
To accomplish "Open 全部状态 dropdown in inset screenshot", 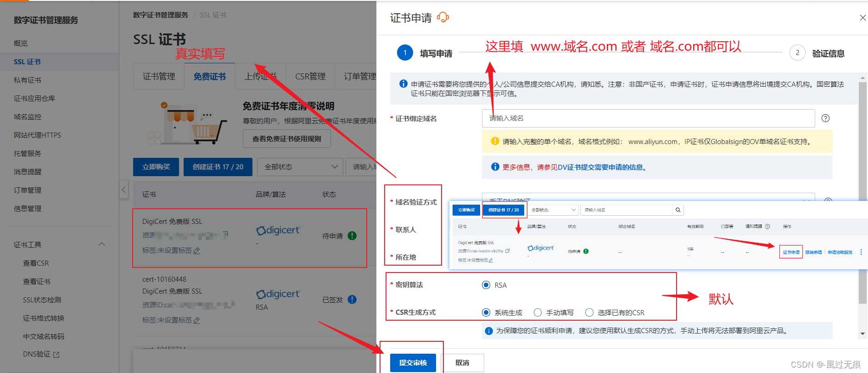I will click(553, 210).
